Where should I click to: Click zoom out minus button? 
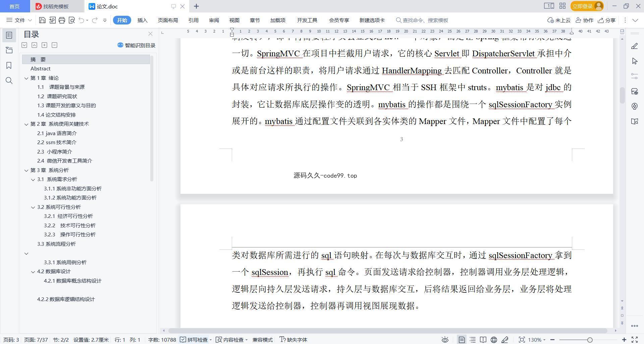point(552,340)
